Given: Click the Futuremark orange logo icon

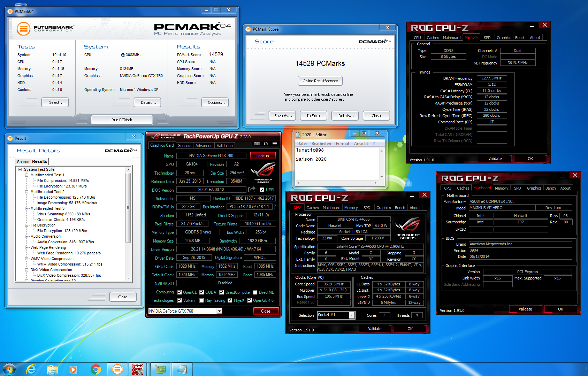Looking at the screenshot, I should coord(23,29).
